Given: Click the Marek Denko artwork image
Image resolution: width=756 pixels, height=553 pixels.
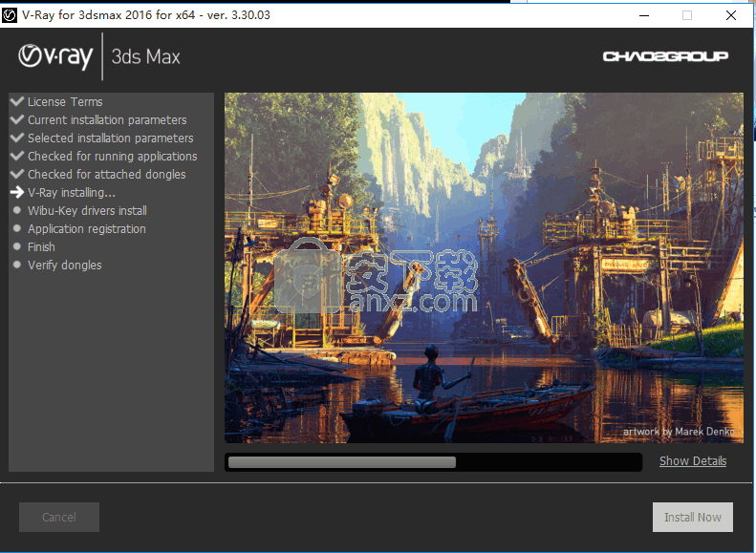Looking at the screenshot, I should (484, 267).
